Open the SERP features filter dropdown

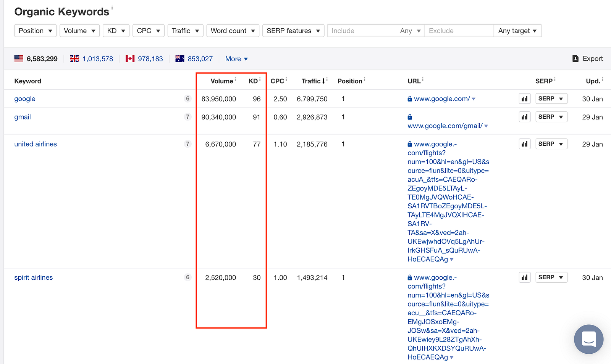pos(293,31)
